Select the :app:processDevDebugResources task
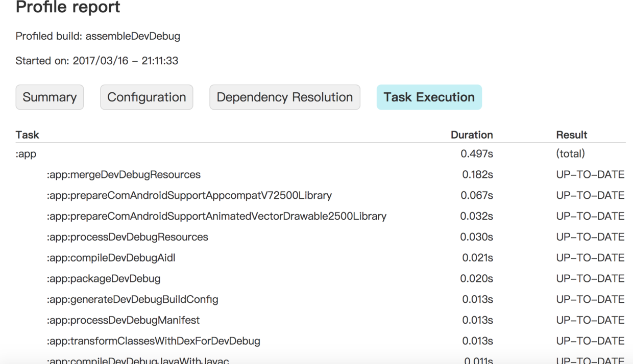Viewport: 633px width, 364px height. point(127,238)
